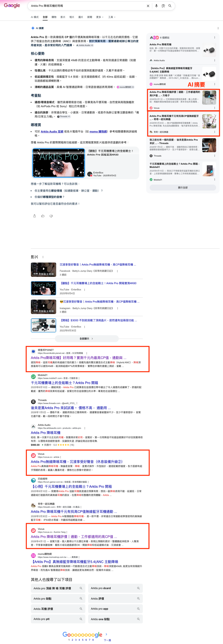
Task: Open momo 購物網 link in summary
Action: pos(98,131)
